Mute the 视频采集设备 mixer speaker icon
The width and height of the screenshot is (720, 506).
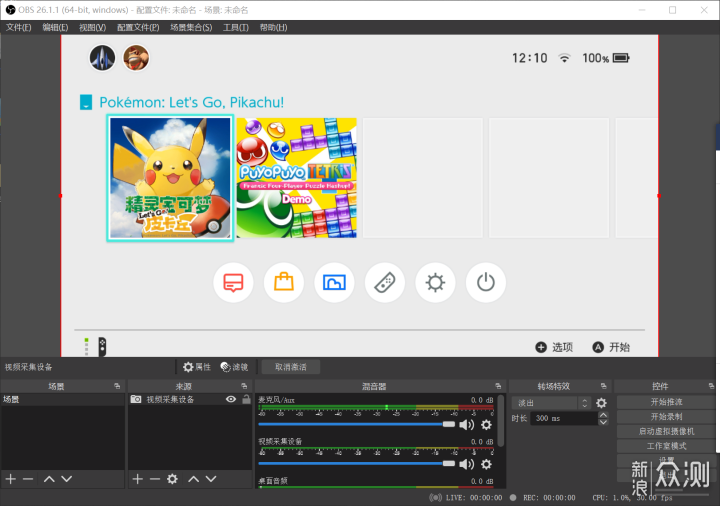click(x=467, y=464)
